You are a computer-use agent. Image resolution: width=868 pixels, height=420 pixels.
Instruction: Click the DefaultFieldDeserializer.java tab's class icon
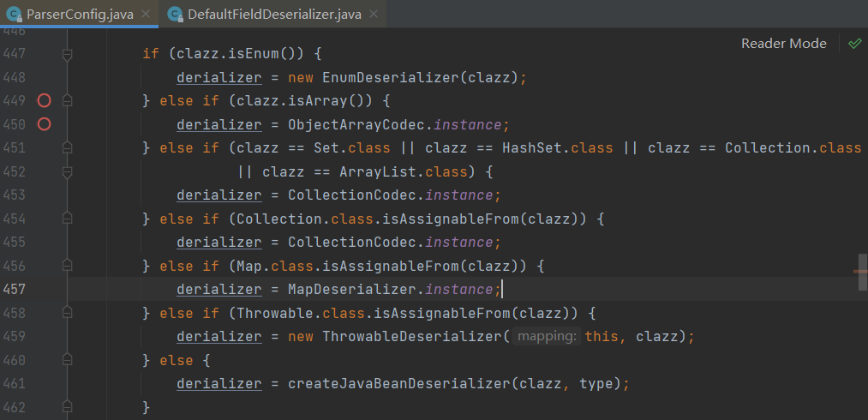click(x=176, y=15)
